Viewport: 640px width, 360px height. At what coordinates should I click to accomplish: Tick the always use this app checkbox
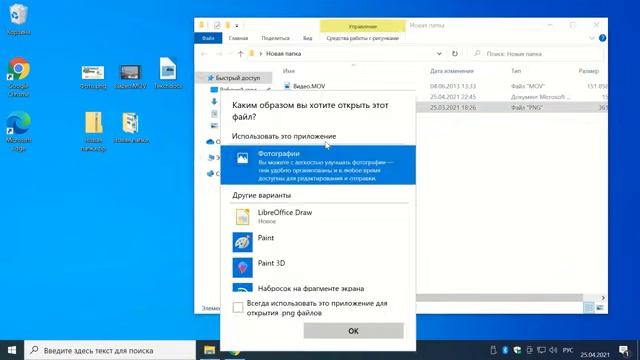click(x=238, y=307)
